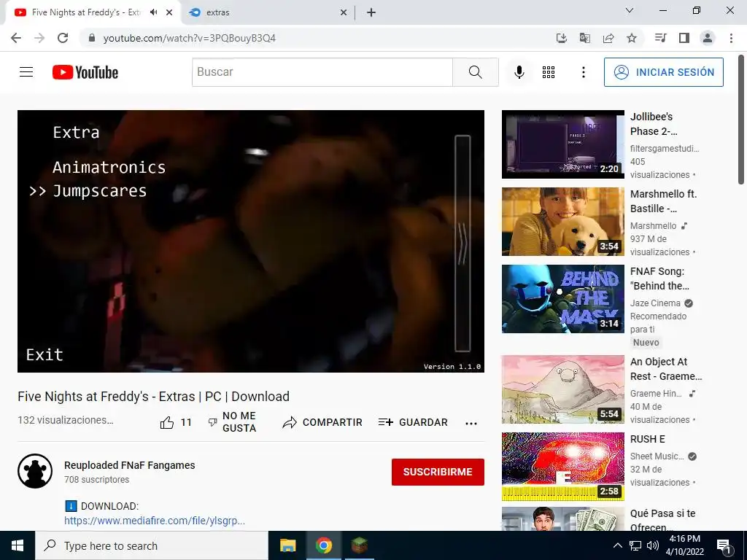The height and width of the screenshot is (560, 747).
Task: Open the Qué Pasa si te Ofrecen video thumbnail
Action: coord(563,519)
